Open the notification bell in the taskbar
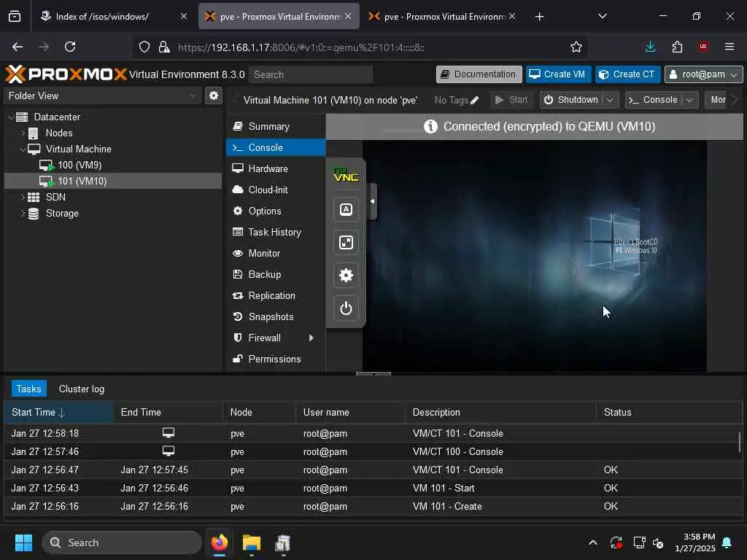The image size is (747, 560). click(727, 542)
